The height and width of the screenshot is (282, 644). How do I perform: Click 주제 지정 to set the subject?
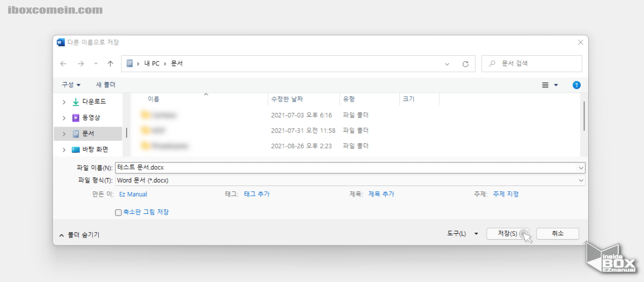click(x=506, y=194)
